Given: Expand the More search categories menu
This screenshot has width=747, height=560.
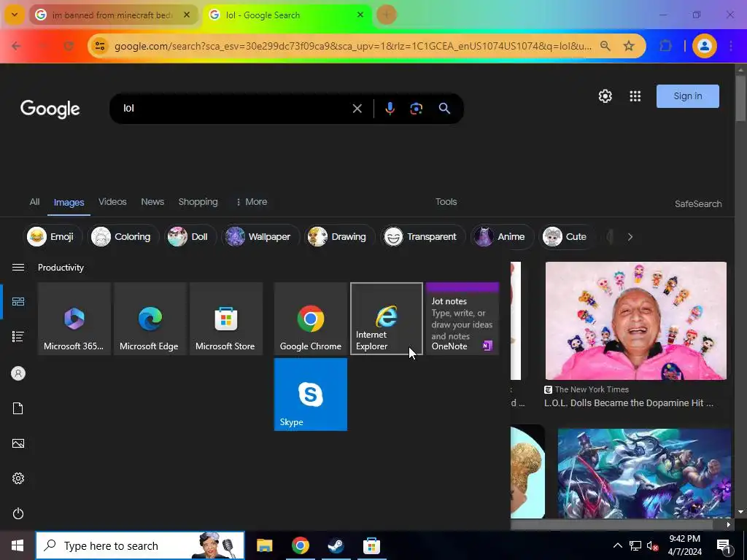Looking at the screenshot, I should coord(252,202).
